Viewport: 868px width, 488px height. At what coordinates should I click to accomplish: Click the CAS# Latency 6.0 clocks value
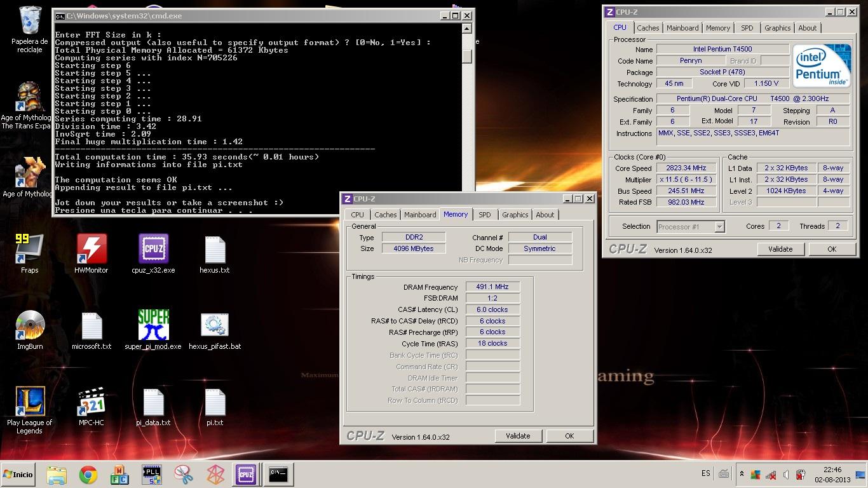coord(492,310)
